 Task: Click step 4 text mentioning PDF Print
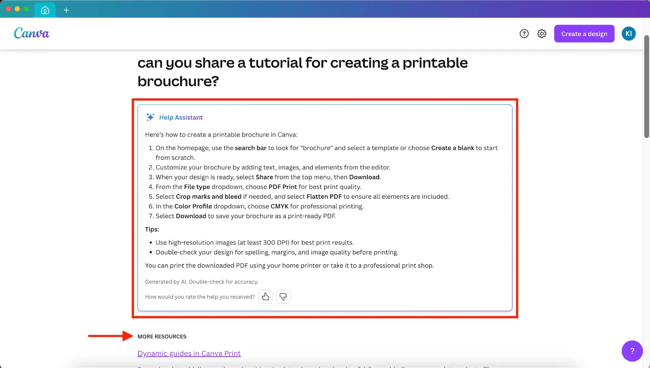tap(258, 187)
